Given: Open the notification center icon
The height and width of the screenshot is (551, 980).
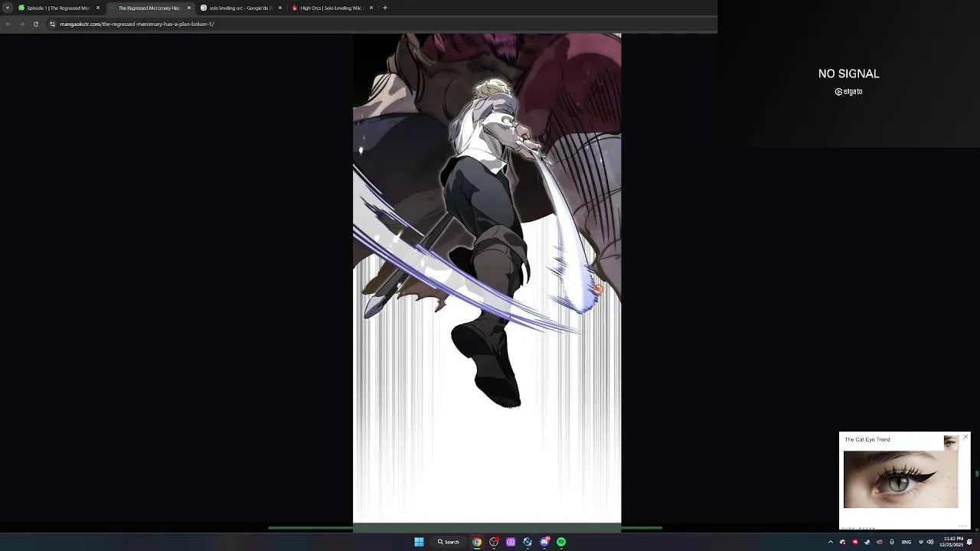Looking at the screenshot, I should click(x=969, y=542).
